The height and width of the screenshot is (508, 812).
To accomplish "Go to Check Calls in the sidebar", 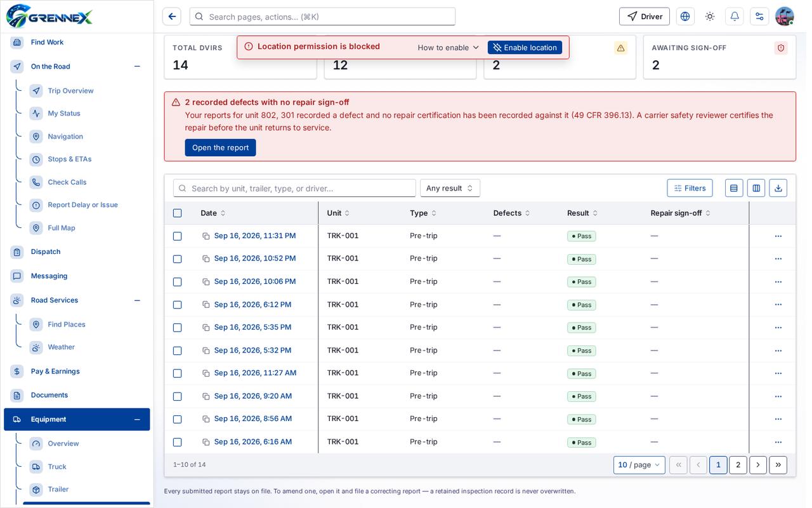I will tap(67, 182).
